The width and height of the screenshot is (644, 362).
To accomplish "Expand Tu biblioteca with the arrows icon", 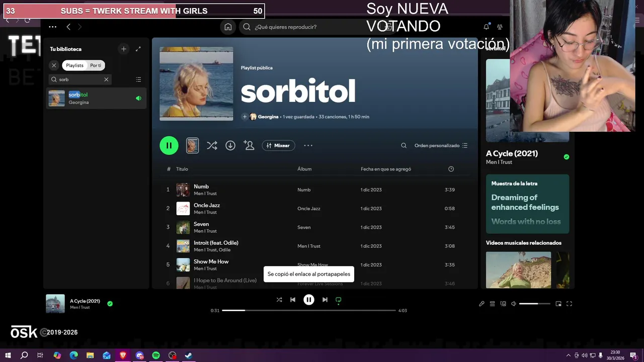I will point(138,49).
